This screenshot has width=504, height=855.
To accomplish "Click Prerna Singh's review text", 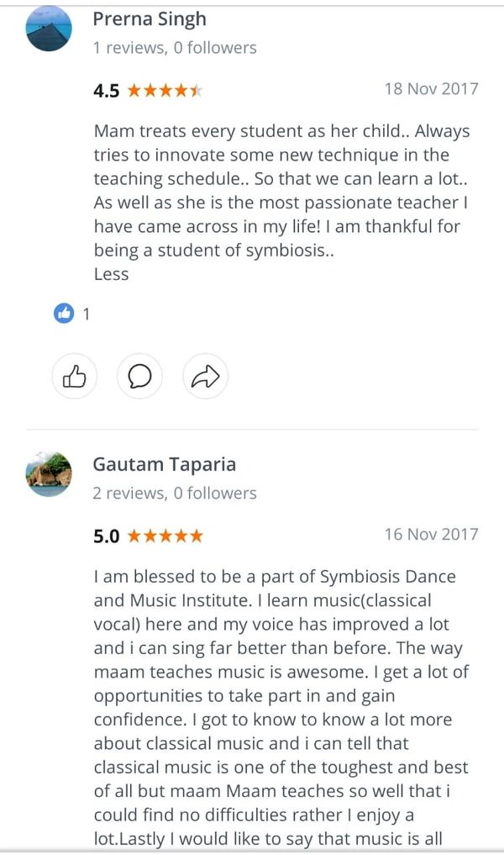I will click(281, 191).
